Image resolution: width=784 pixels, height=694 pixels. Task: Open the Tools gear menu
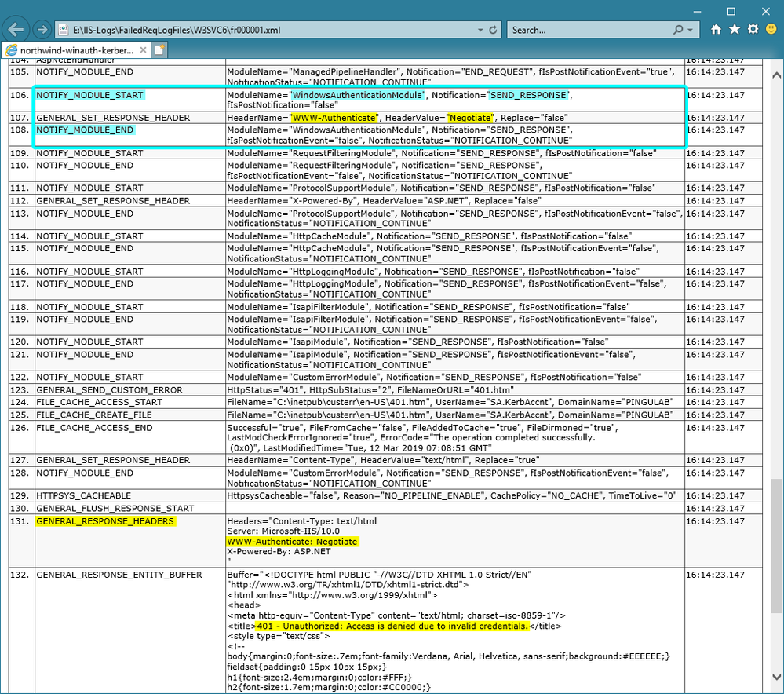(x=753, y=29)
